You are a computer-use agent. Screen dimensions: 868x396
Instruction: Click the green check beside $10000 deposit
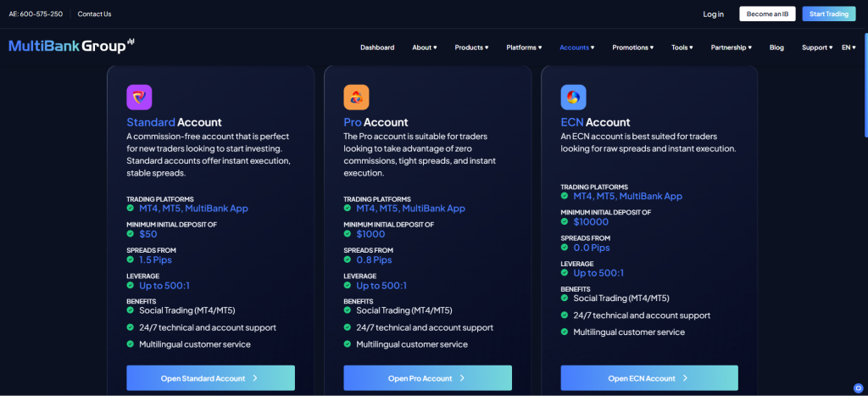tap(564, 221)
